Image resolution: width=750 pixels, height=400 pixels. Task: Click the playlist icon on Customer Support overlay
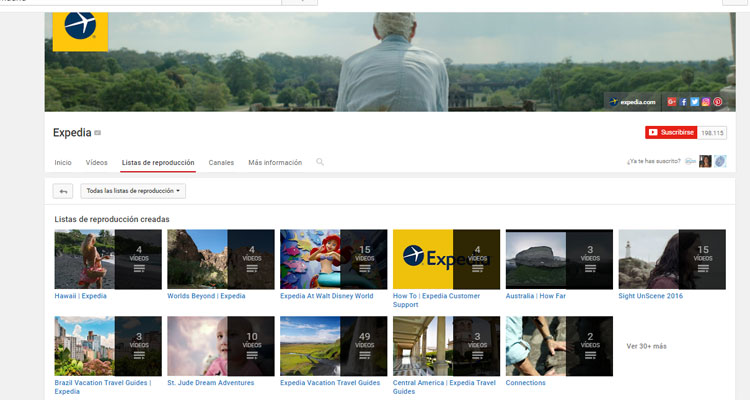pyautogui.click(x=477, y=268)
